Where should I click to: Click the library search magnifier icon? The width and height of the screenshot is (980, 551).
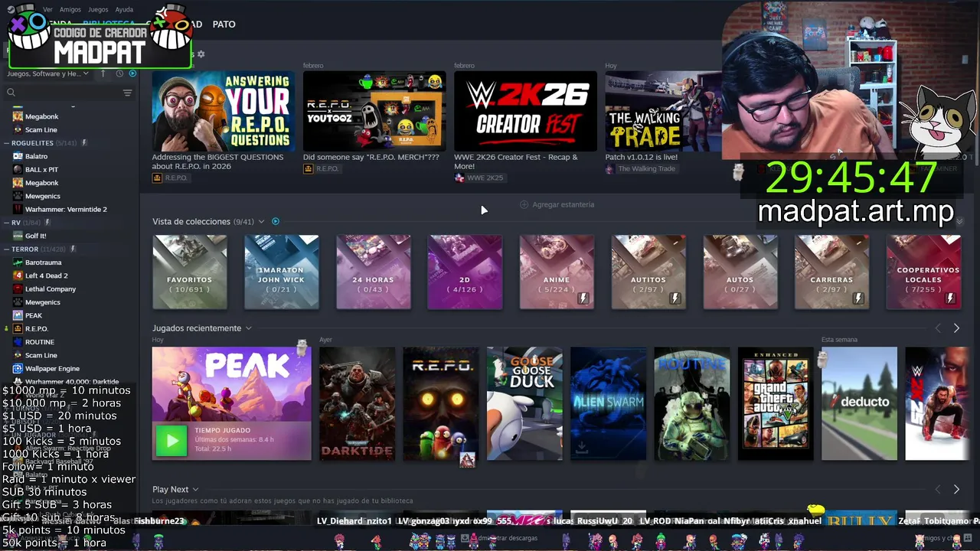[11, 93]
